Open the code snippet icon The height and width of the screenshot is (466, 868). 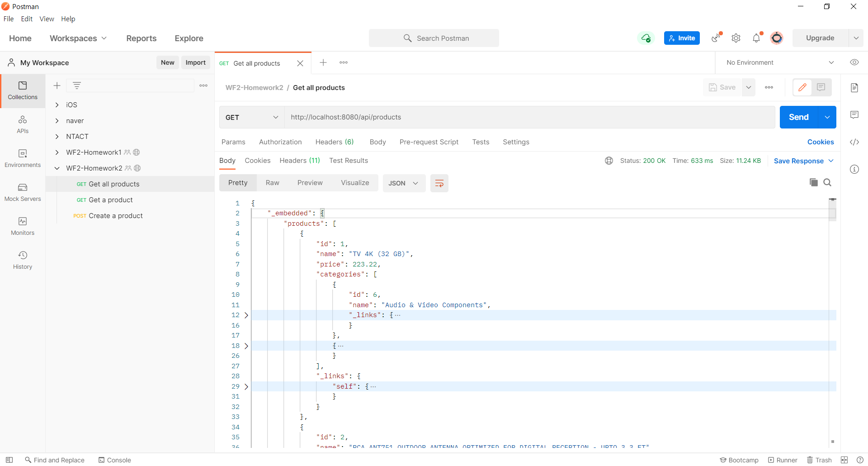pyautogui.click(x=854, y=142)
